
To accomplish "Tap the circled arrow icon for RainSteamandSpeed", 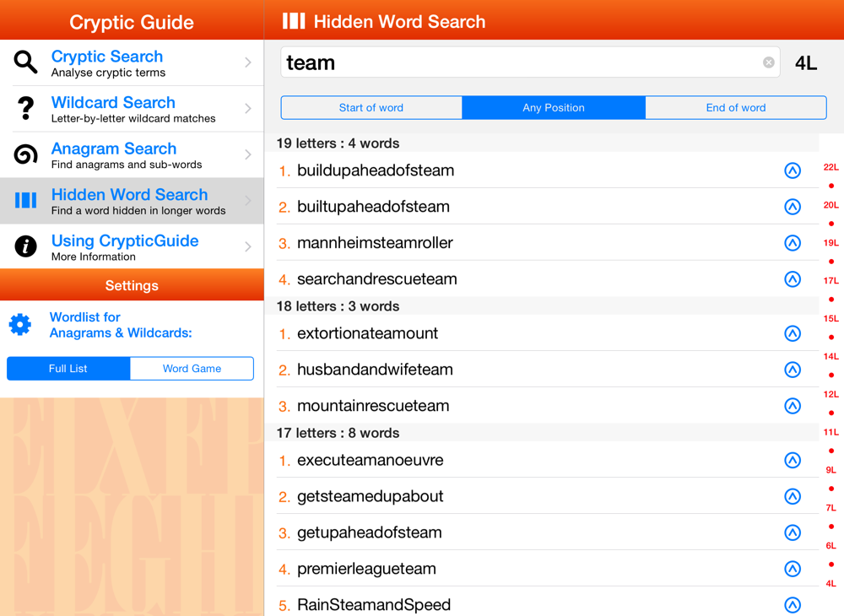I will tap(793, 605).
